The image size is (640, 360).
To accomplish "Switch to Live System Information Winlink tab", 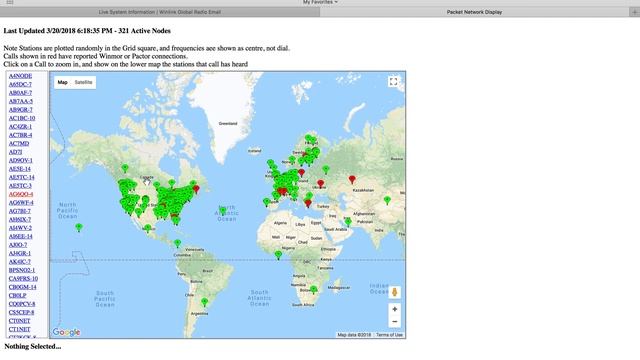I will tap(160, 12).
